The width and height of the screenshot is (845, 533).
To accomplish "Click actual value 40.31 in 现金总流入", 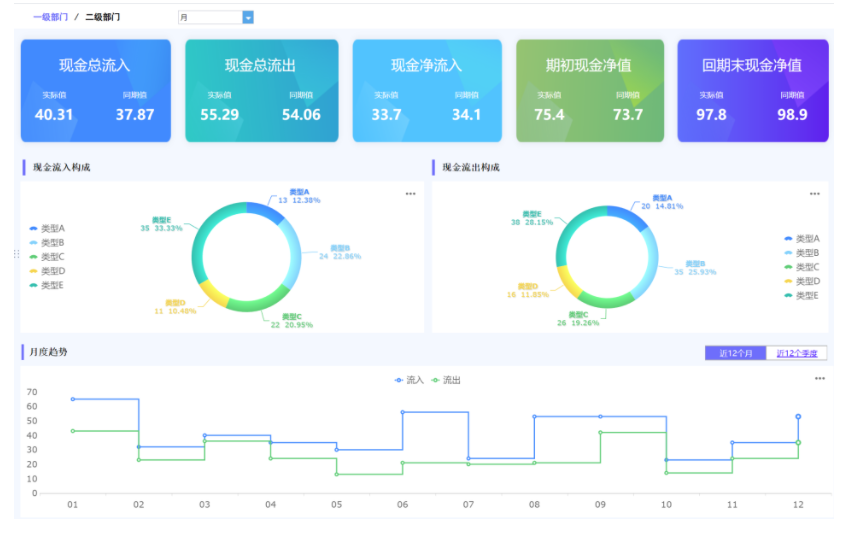I will [x=54, y=115].
